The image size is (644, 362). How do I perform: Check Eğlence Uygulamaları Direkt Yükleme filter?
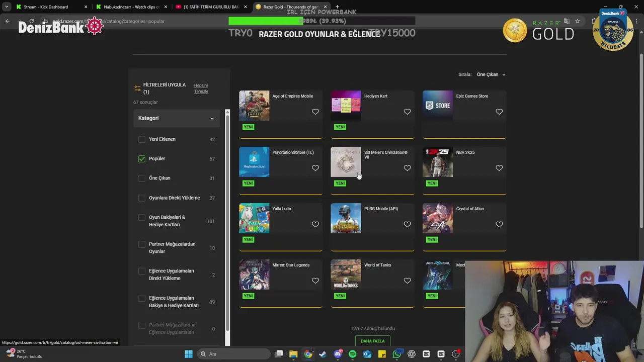pos(142,271)
